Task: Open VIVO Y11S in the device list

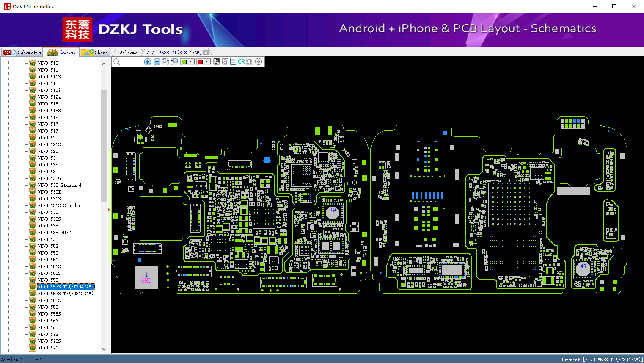Action: 50,77
